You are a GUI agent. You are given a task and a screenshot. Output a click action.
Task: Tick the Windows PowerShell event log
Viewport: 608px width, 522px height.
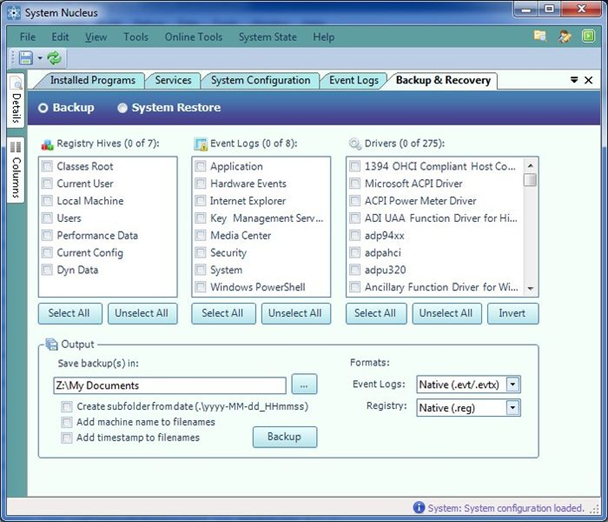point(201,288)
